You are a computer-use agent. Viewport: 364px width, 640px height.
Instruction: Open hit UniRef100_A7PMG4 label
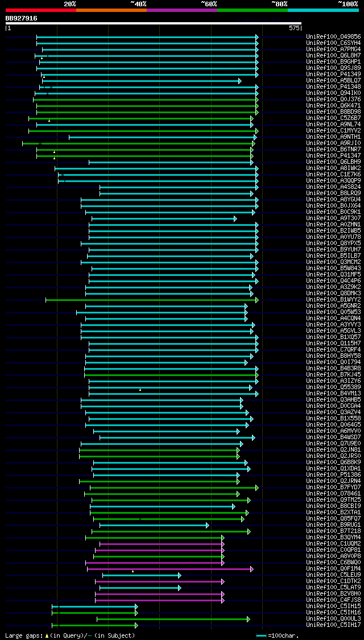[x=333, y=49]
